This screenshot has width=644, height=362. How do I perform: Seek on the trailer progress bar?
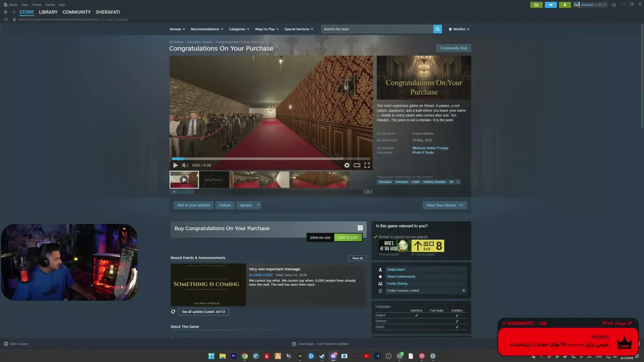(271, 159)
